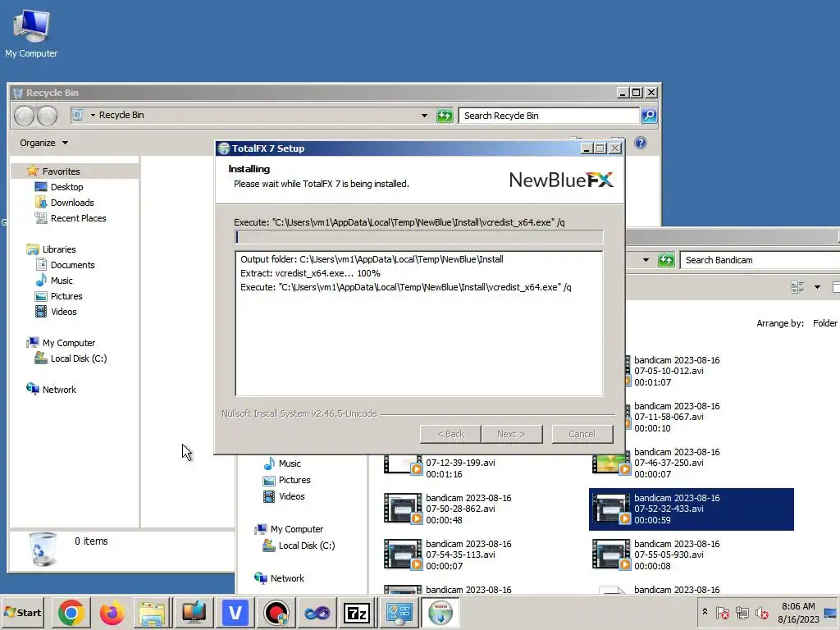840x630 pixels.
Task: Open Recent Places in Recycle Bin sidebar
Action: pyautogui.click(x=78, y=218)
